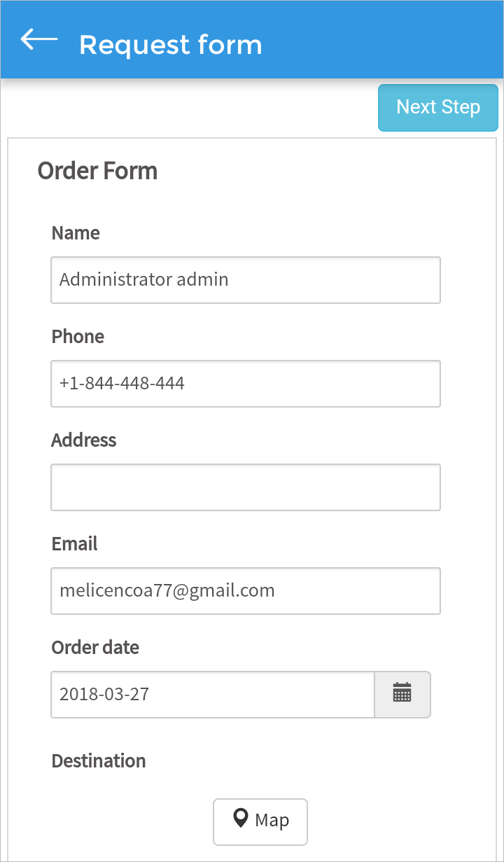Screen dimensions: 504x862
Task: Go back using the left arrow
Action: click(39, 40)
